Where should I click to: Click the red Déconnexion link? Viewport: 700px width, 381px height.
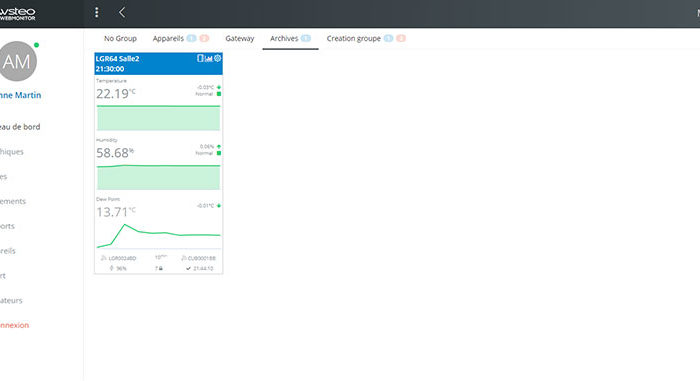coord(14,325)
